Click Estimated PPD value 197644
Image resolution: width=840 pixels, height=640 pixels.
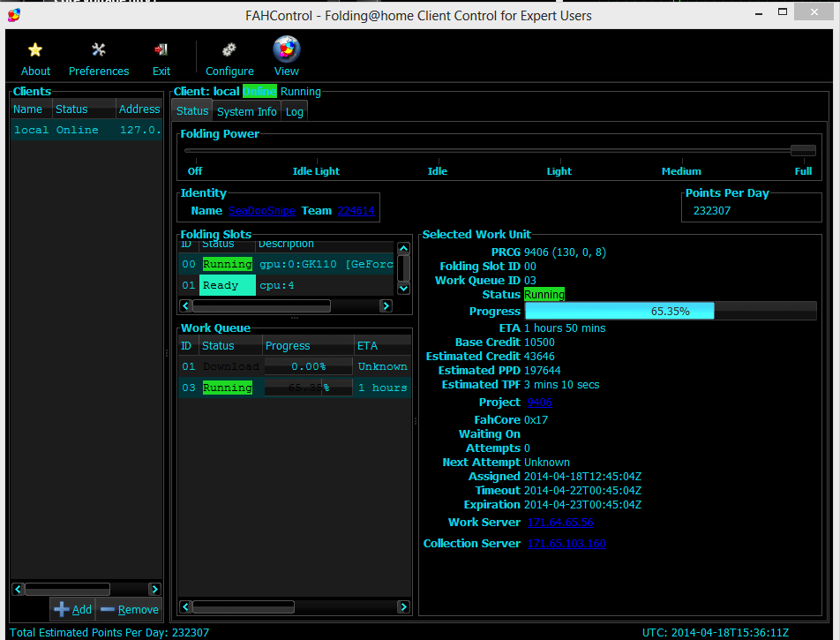[542, 371]
